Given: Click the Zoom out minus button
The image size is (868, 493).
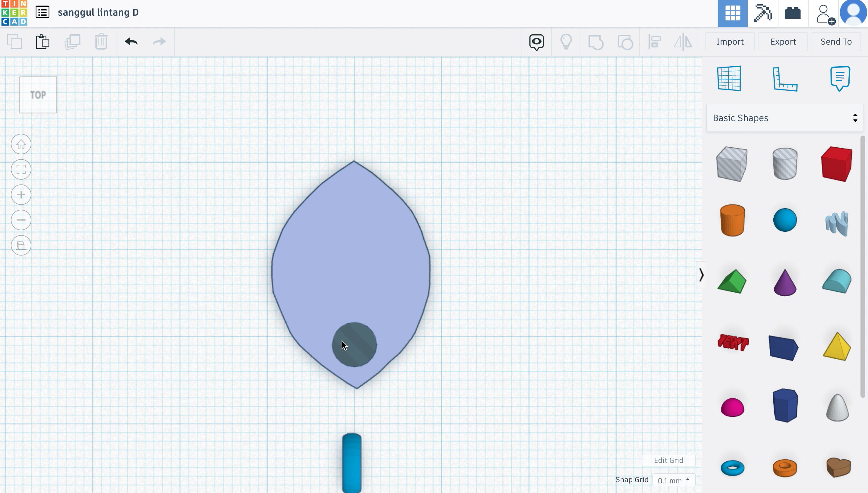Looking at the screenshot, I should (x=21, y=220).
